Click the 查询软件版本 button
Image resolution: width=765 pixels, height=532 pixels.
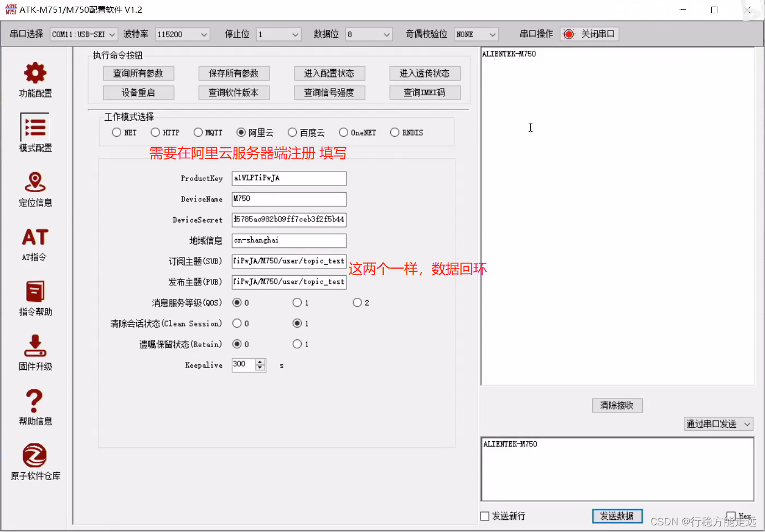234,92
